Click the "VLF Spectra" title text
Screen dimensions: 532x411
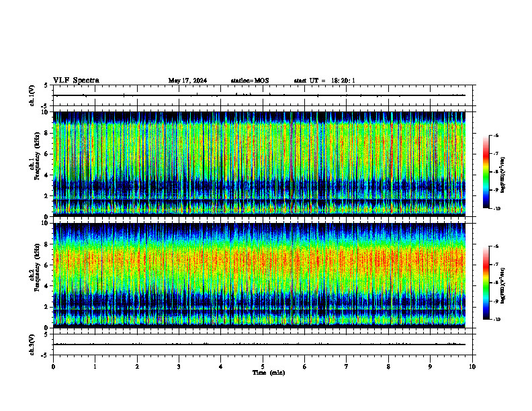click(76, 81)
